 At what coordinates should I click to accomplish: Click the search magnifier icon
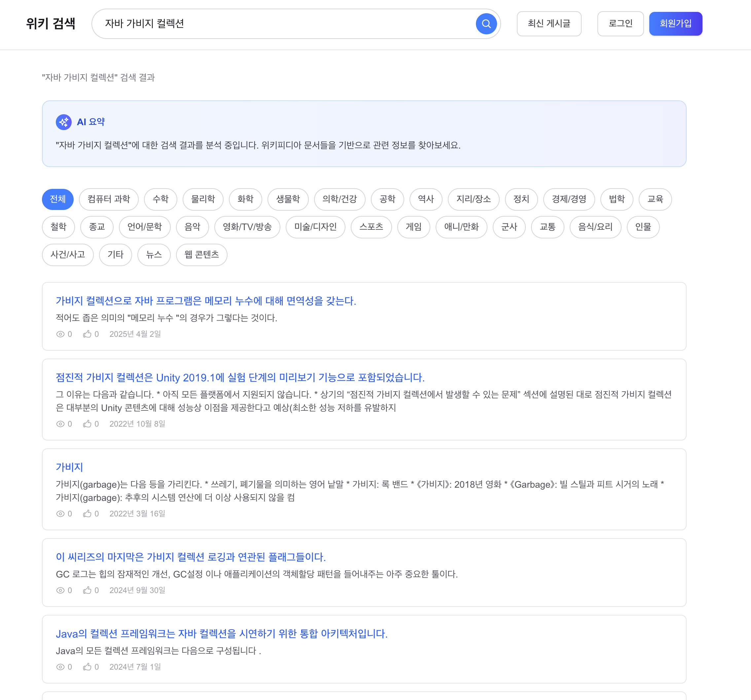(x=486, y=24)
